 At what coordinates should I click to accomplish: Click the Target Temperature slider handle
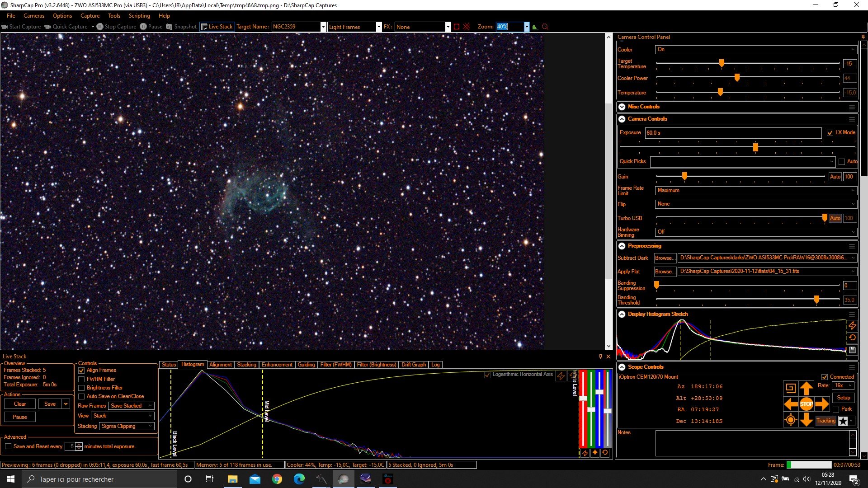(x=722, y=63)
